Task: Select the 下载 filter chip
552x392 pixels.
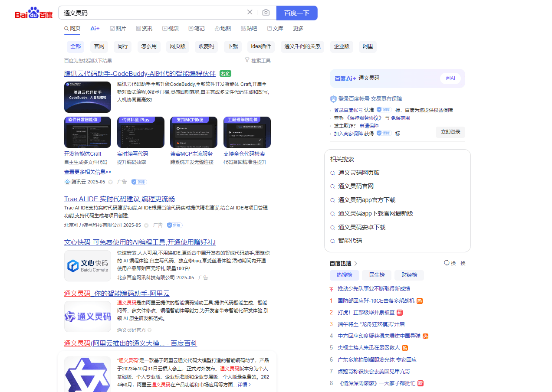Action: (233, 46)
